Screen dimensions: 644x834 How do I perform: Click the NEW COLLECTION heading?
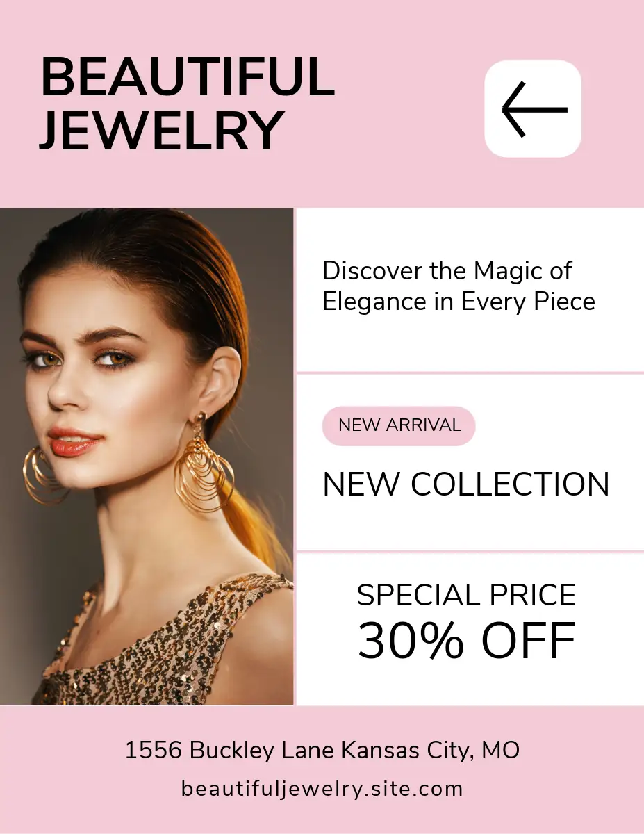pyautogui.click(x=466, y=484)
